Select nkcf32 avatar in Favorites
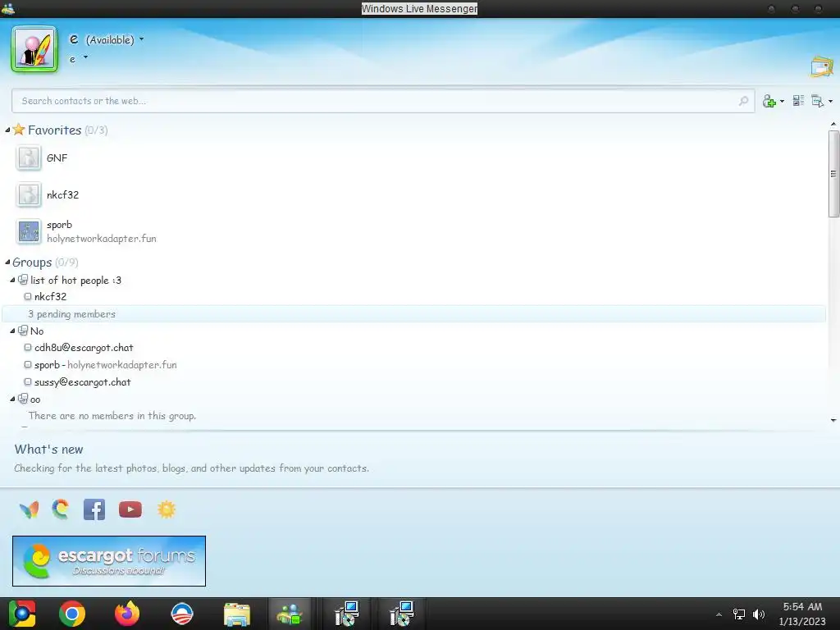840x630 pixels. [29, 195]
